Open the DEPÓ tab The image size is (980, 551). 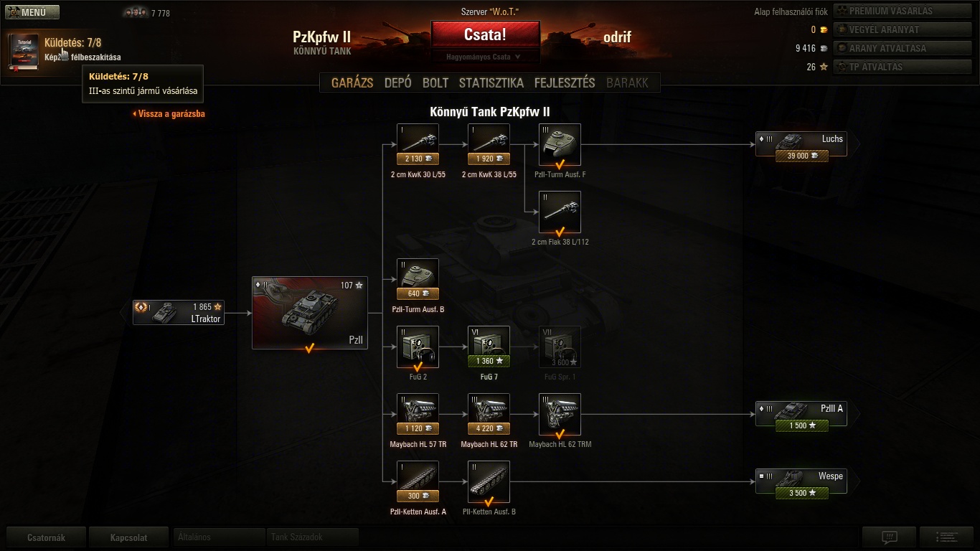398,83
